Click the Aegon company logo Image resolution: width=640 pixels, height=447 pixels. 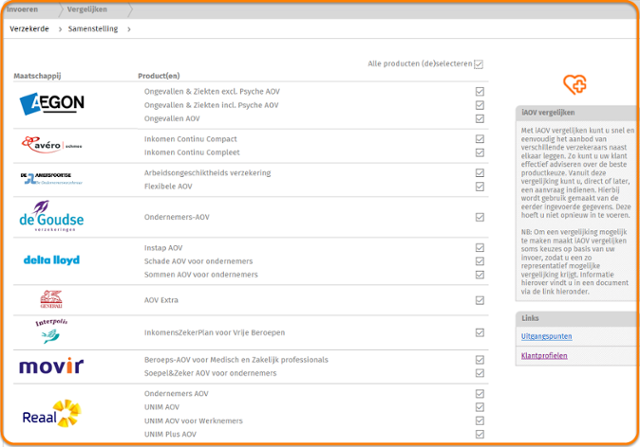tap(52, 103)
